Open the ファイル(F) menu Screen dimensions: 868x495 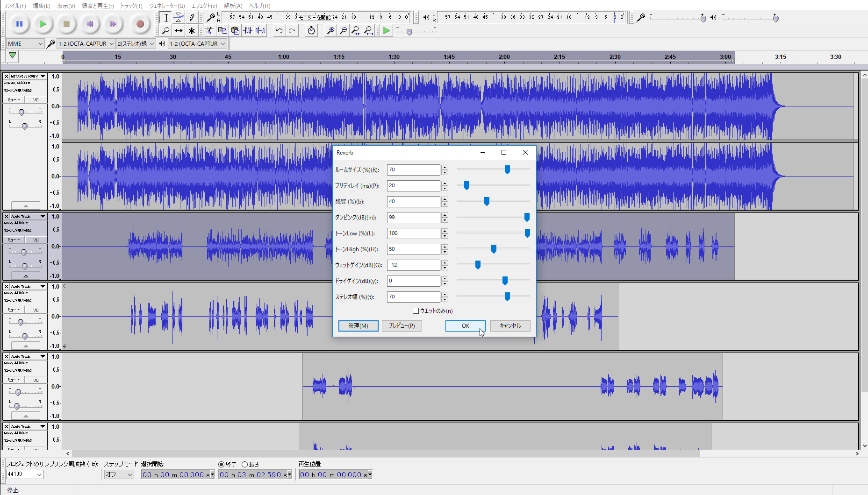pos(14,6)
